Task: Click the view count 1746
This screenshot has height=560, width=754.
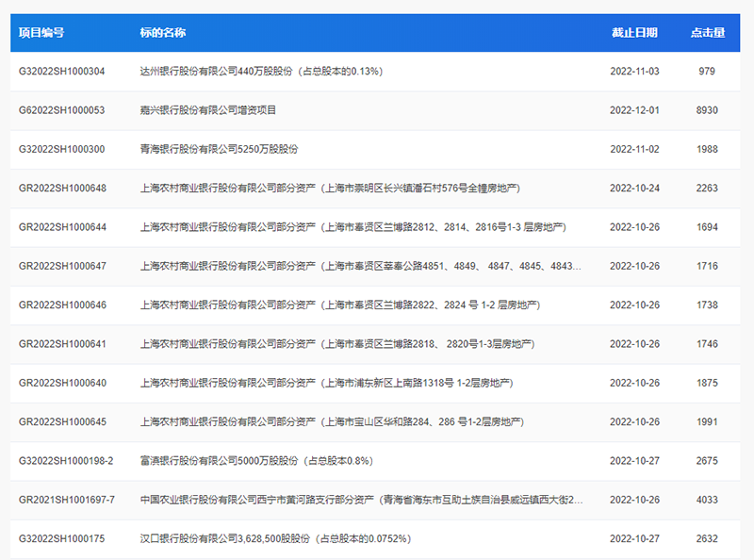Action: [x=707, y=344]
